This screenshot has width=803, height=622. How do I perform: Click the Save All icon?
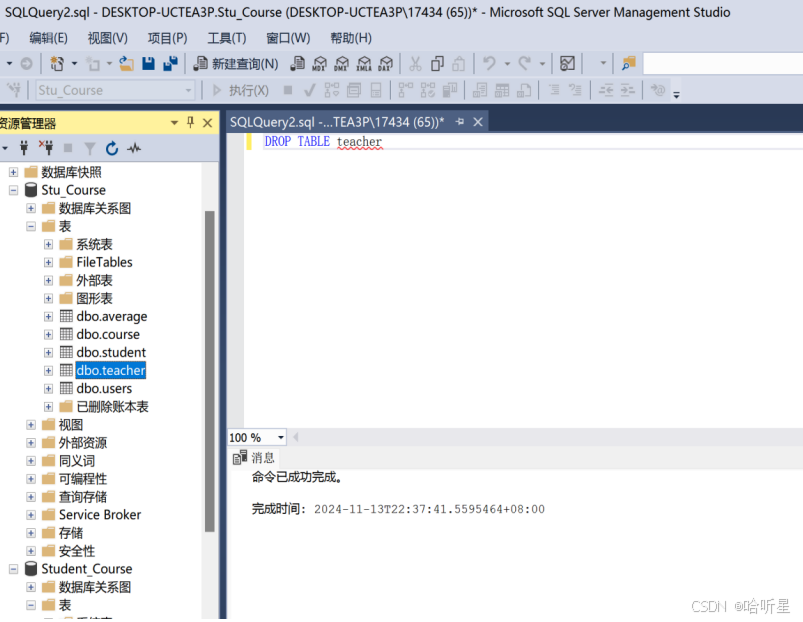point(170,63)
